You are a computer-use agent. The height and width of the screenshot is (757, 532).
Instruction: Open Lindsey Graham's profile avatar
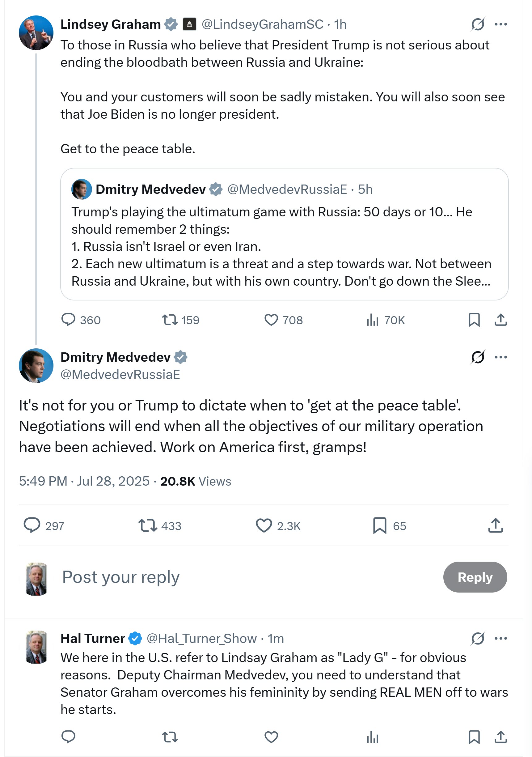coord(36,33)
